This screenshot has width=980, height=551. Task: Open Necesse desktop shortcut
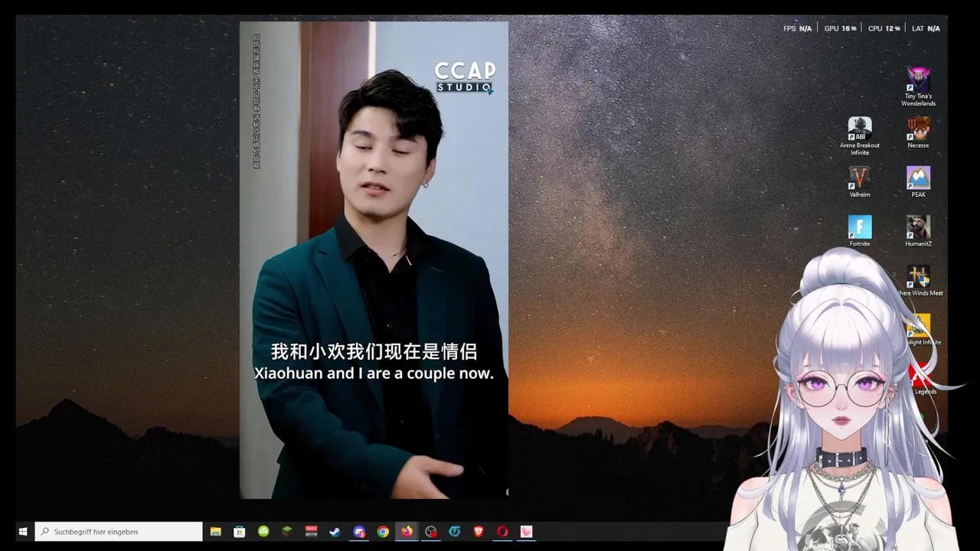coord(918,133)
